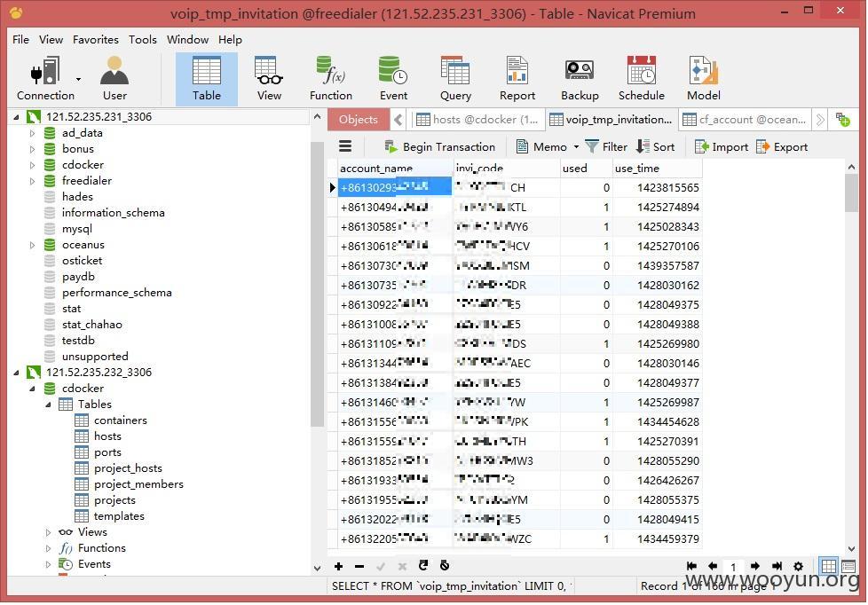868x605 pixels.
Task: Click the page number input field
Action: tap(733, 566)
